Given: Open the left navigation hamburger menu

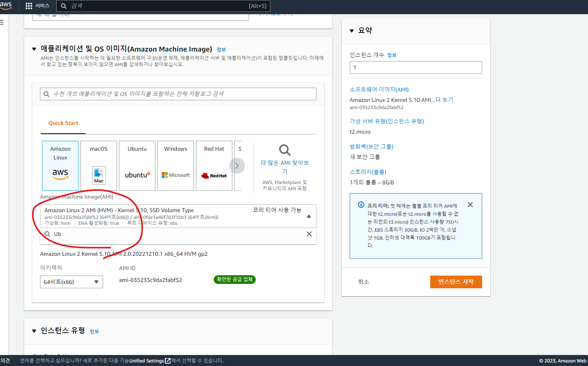Looking at the screenshot, I should 2,22.
